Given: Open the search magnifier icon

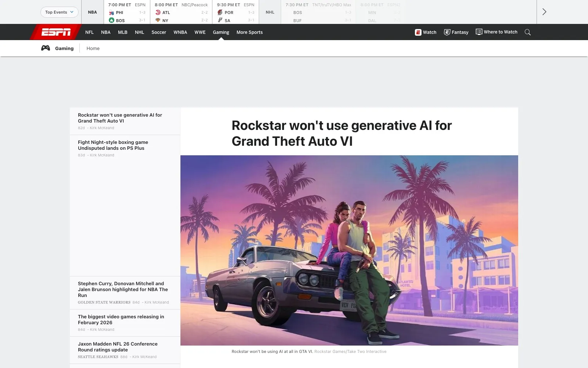Looking at the screenshot, I should [528, 32].
